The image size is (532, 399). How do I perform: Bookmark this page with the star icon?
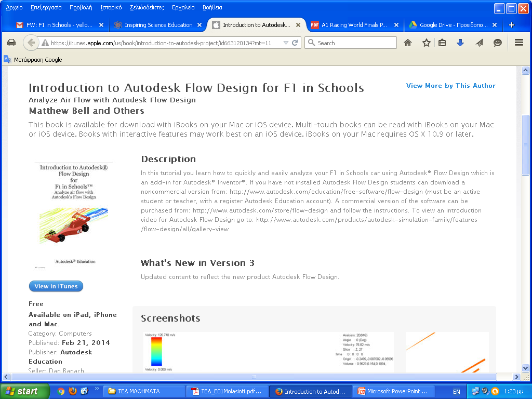(x=426, y=43)
